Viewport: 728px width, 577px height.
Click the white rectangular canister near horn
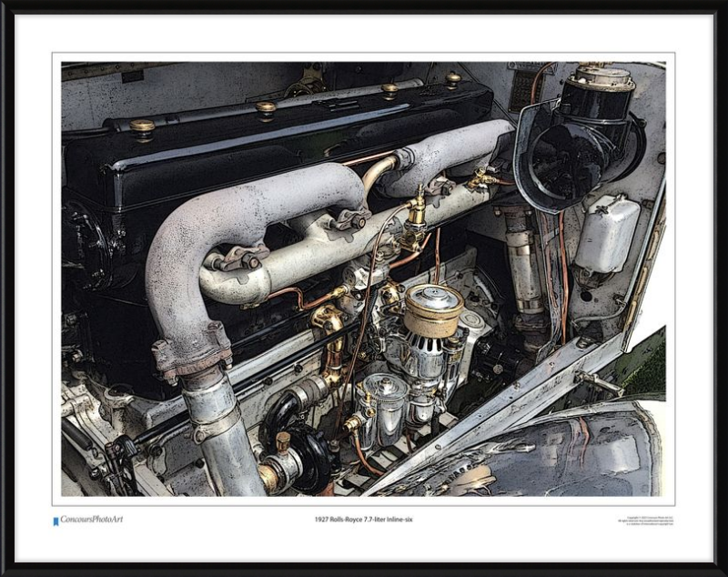[x=607, y=233]
